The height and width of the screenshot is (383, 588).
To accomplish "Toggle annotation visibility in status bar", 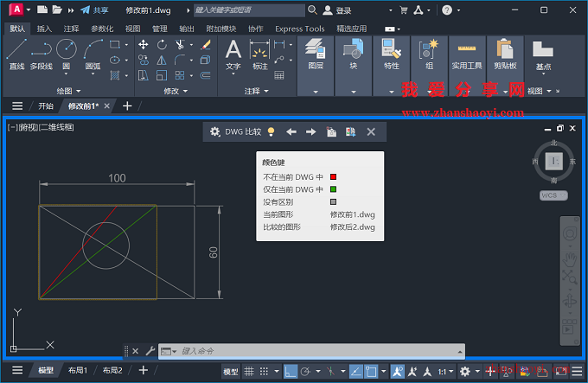I will [398, 372].
